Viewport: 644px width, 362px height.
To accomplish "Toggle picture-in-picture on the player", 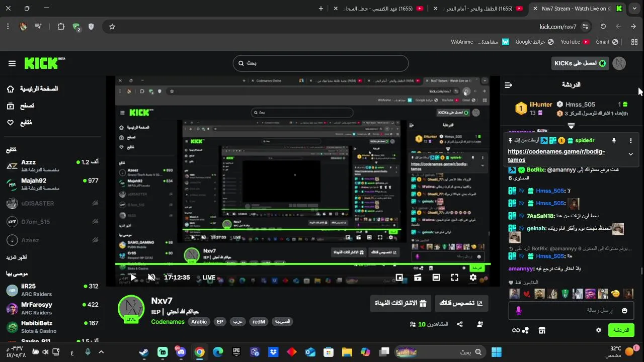I will 399,278.
